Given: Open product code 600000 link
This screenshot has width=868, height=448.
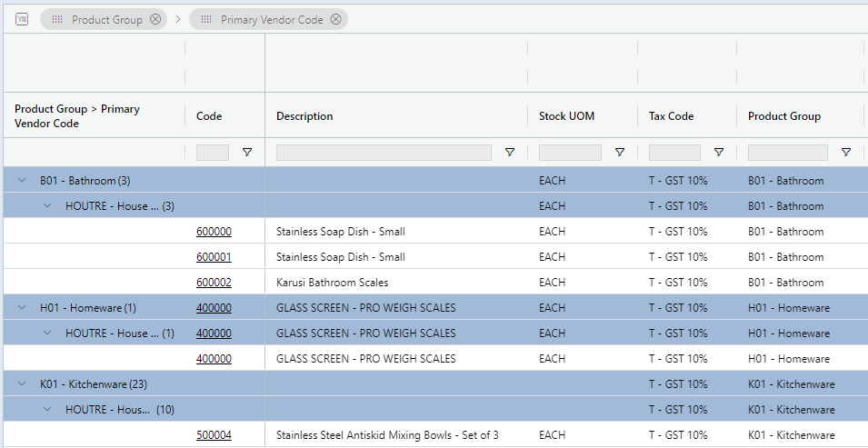Looking at the screenshot, I should coord(214,232).
